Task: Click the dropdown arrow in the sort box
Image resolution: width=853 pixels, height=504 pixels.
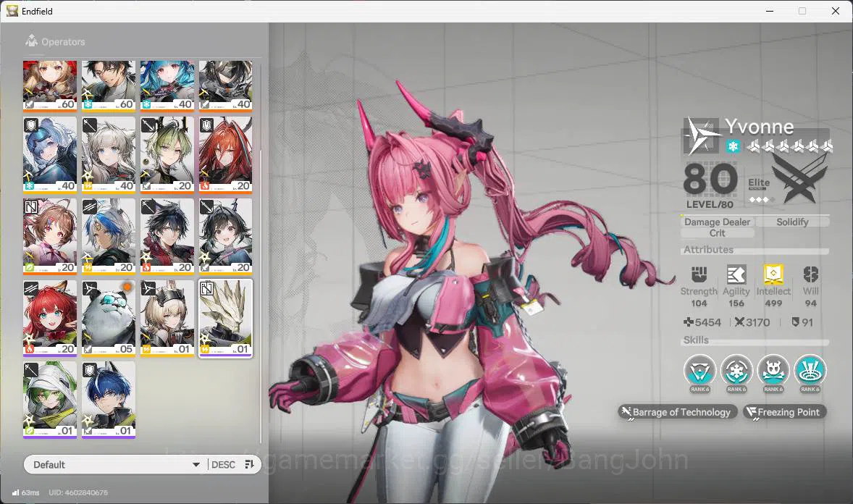Action: (196, 465)
